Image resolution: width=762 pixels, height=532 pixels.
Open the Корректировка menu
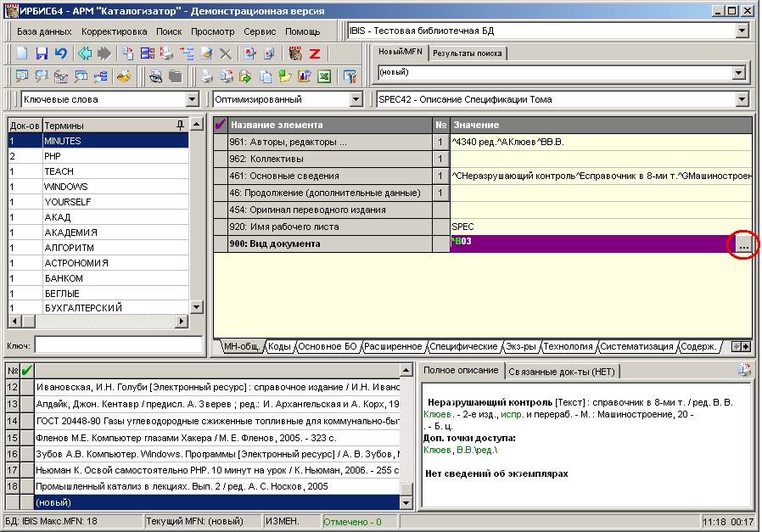click(x=115, y=31)
